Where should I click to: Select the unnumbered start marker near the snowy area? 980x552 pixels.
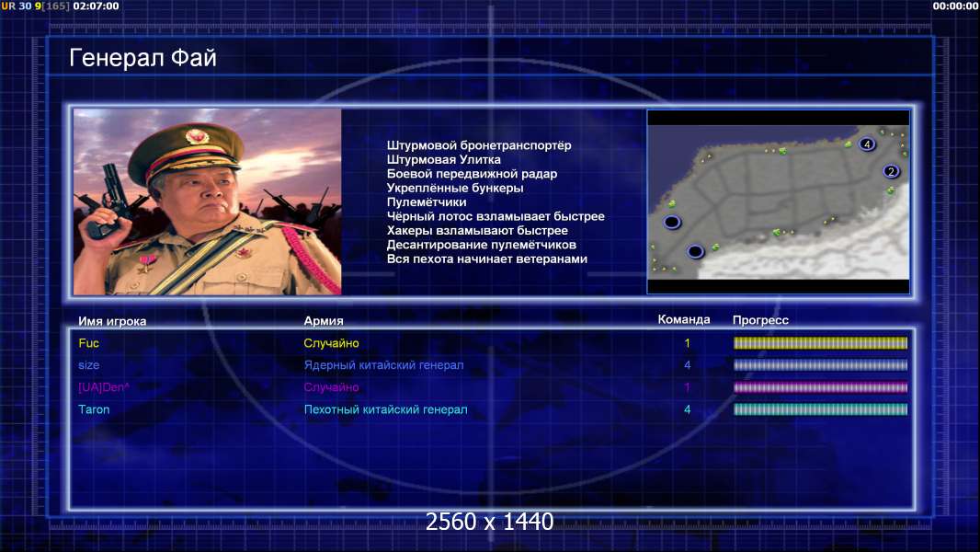695,251
